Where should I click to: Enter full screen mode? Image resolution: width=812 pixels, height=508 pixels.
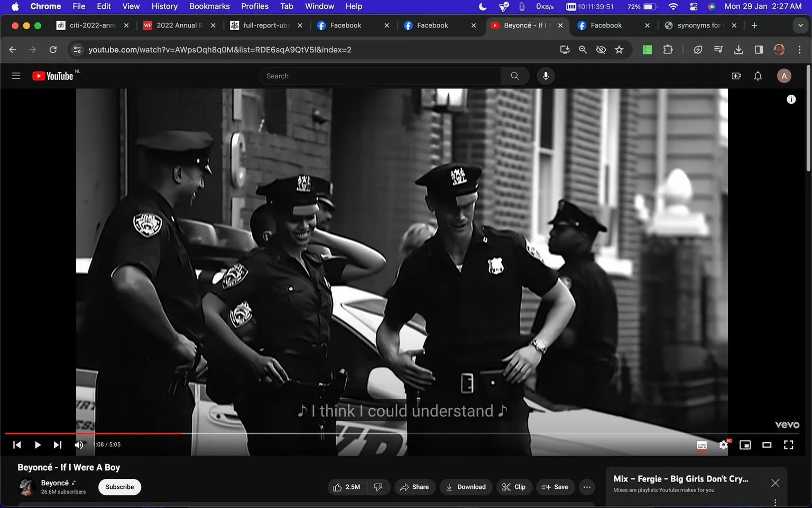tap(788, 445)
